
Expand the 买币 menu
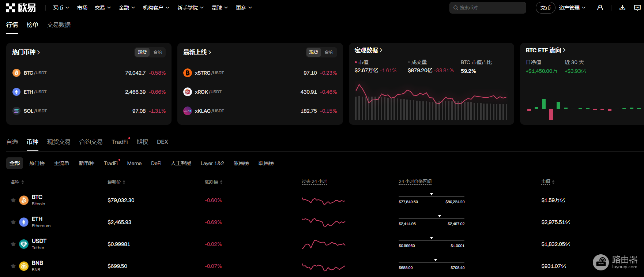coord(61,8)
